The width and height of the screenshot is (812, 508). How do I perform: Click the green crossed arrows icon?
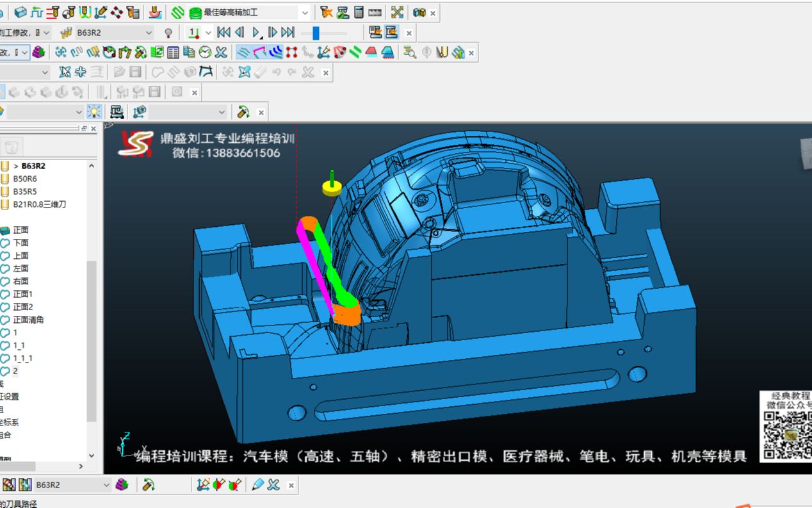(x=397, y=12)
